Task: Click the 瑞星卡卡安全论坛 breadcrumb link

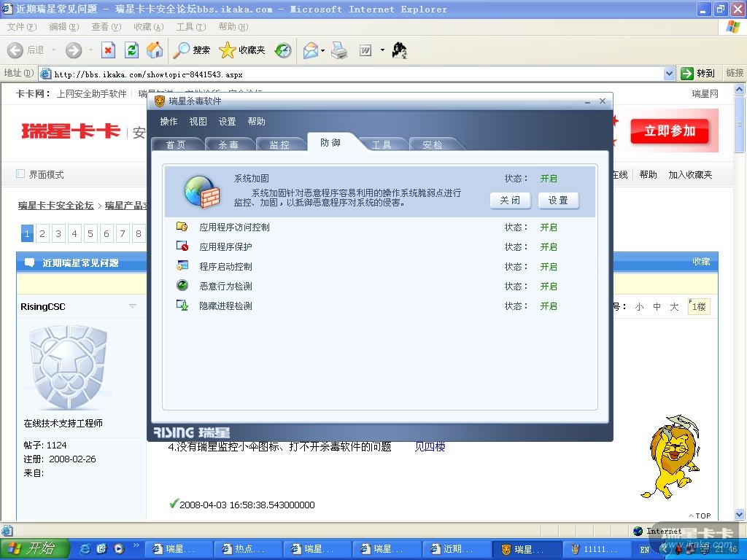Action: point(55,205)
